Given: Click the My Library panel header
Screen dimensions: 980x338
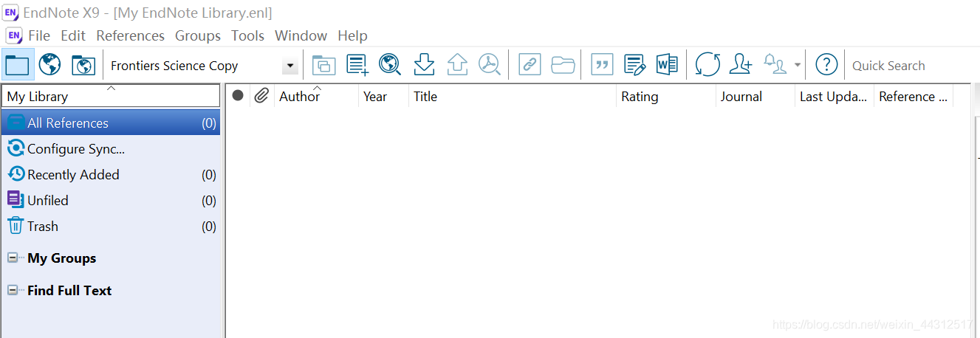Looking at the screenshot, I should (111, 96).
